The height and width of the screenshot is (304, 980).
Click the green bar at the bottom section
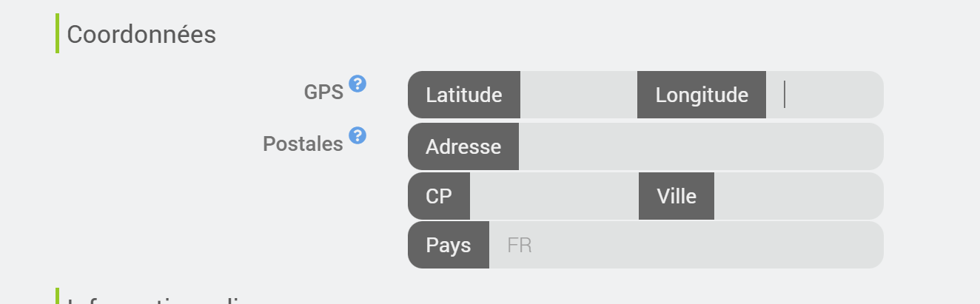tap(57, 297)
